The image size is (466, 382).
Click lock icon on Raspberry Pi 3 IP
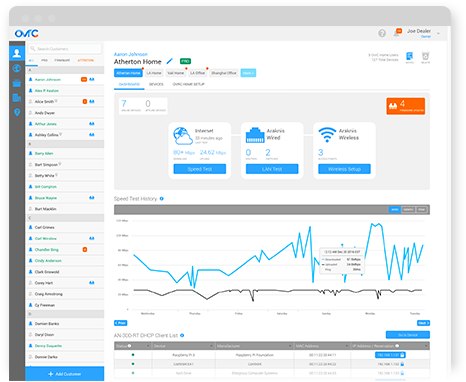[402, 355]
